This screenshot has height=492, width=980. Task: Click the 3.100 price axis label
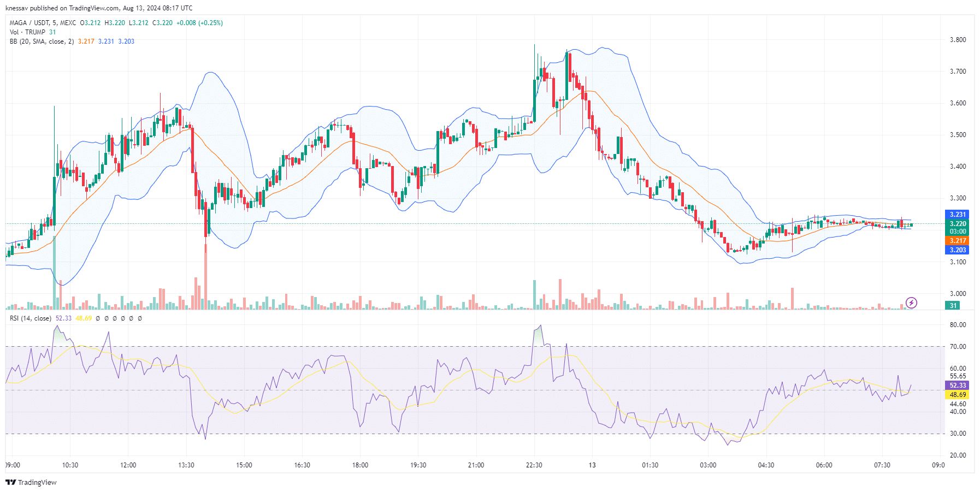click(x=958, y=262)
